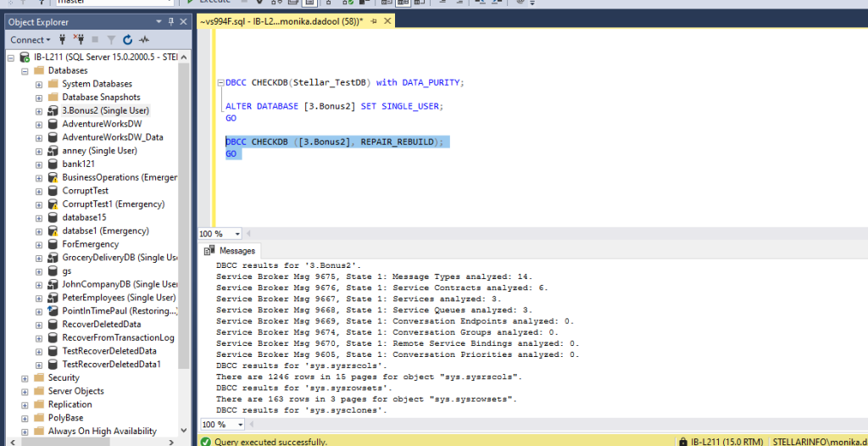The width and height of the screenshot is (868, 446).
Task: Collapse the IB-L211 server node
Action: pyautogui.click(x=10, y=57)
